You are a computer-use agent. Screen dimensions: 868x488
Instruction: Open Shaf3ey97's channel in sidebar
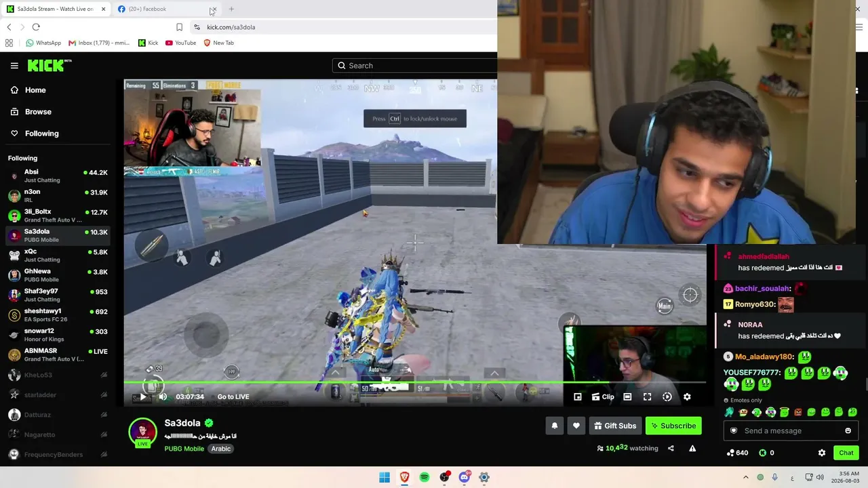58,296
